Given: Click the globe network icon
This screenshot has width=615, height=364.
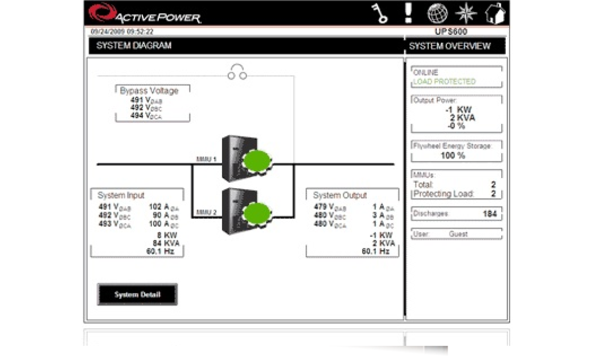Looking at the screenshot, I should [437, 14].
